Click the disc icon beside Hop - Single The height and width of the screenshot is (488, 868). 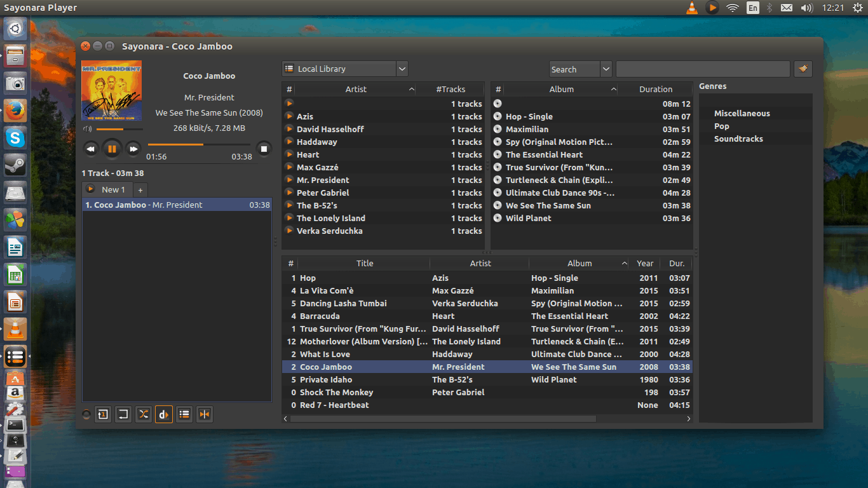click(x=498, y=116)
